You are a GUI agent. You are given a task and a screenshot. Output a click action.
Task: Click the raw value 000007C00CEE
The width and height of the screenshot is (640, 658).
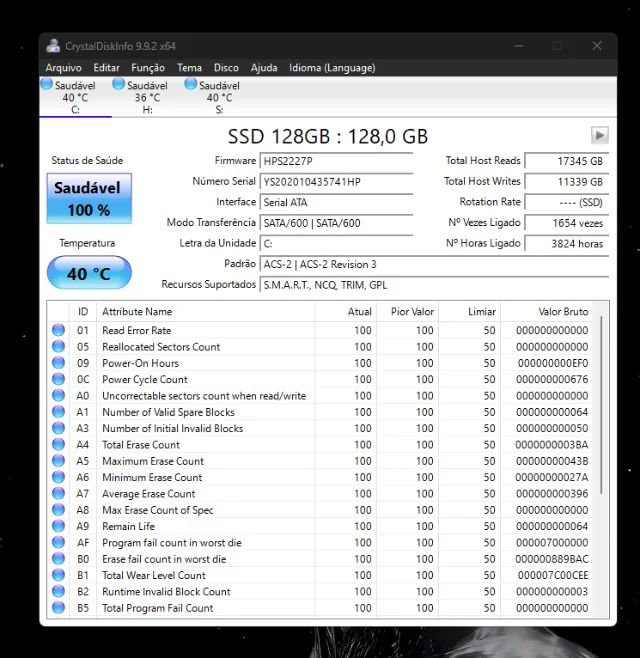click(x=553, y=575)
